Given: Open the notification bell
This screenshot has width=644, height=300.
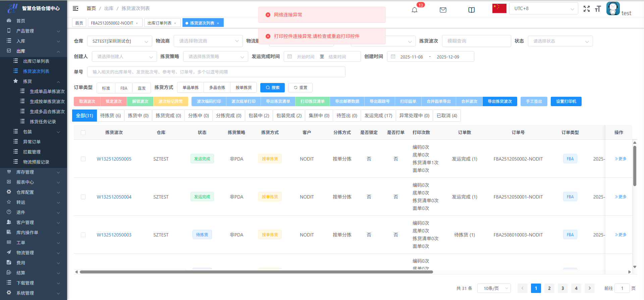Looking at the screenshot, I should pyautogui.click(x=415, y=10).
